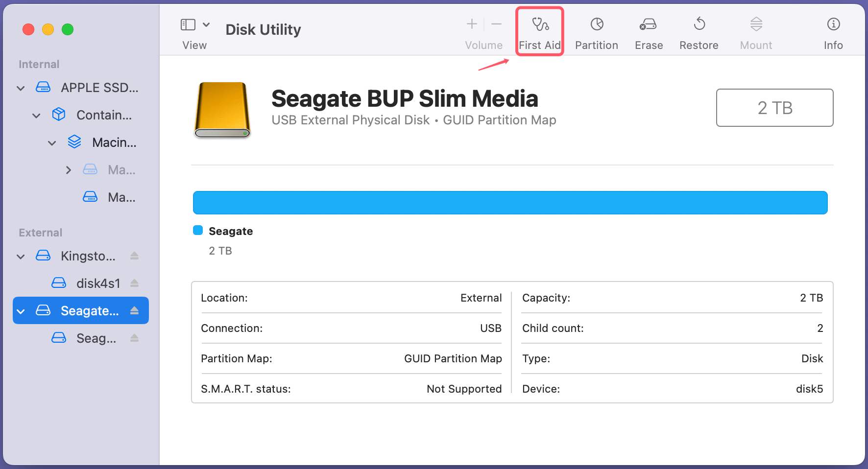Viewport: 868px width, 469px height.
Task: Select the Erase tool in the toolbar
Action: click(648, 30)
